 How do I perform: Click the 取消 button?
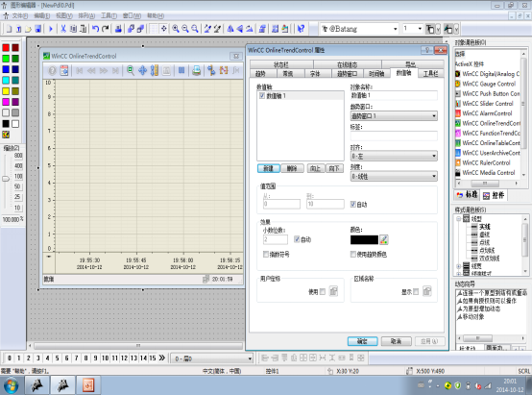[x=396, y=341]
